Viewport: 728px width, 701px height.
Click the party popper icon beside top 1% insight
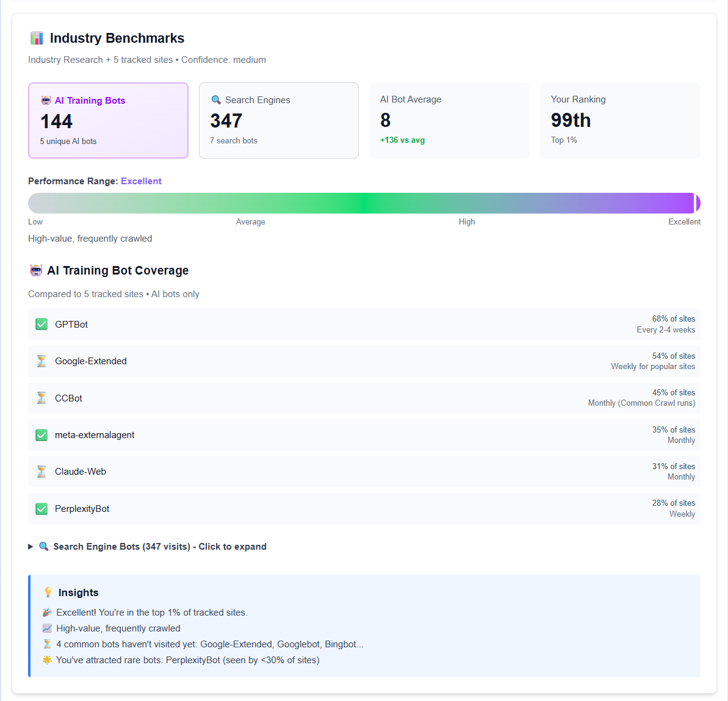[x=46, y=612]
